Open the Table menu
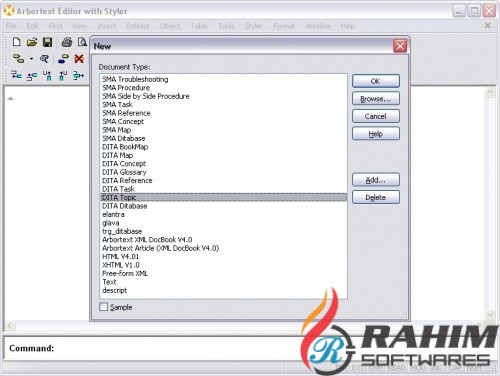Viewport: 500px width, 376px height. 199,26
